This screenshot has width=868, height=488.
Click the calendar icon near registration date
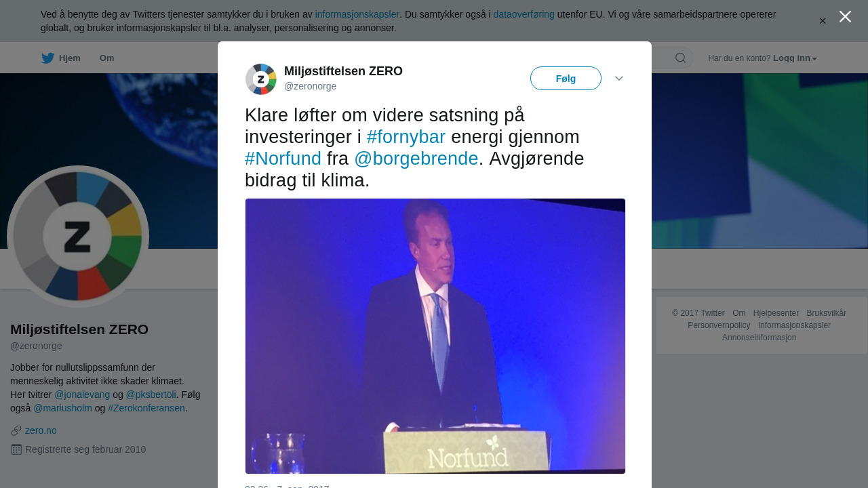[x=16, y=449]
